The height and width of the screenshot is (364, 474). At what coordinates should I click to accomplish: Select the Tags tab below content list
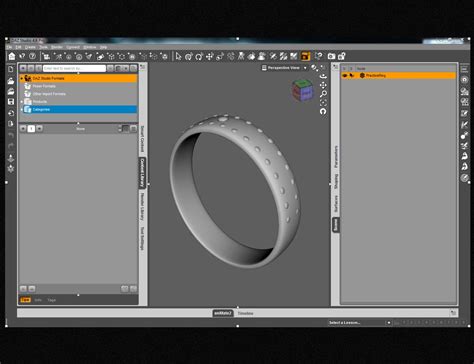[51, 300]
